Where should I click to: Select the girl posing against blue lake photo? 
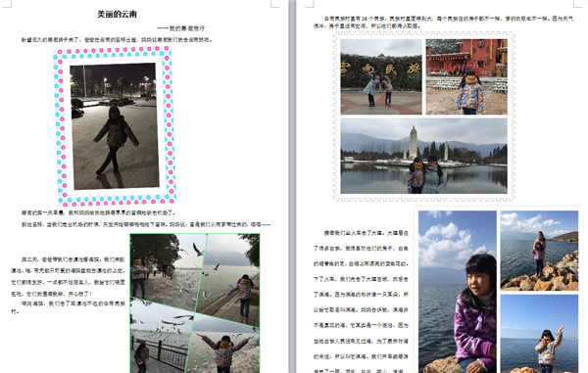click(539, 334)
